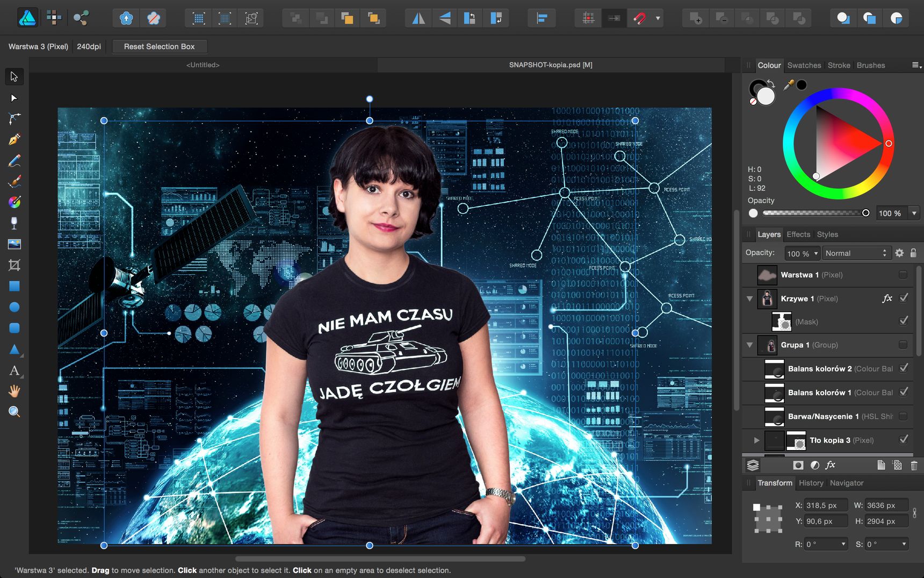Click the Delete Layer trash icon
The height and width of the screenshot is (578, 924).
pos(914,465)
